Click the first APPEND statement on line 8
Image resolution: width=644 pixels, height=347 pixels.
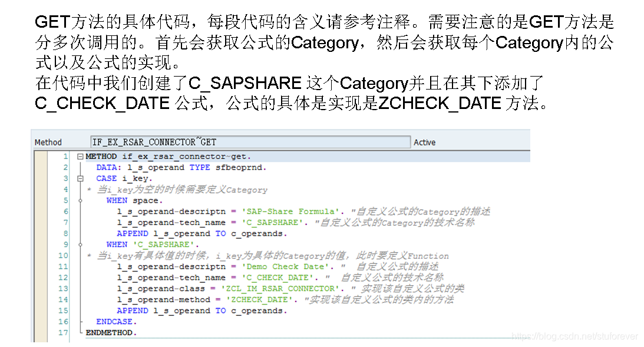click(202, 234)
